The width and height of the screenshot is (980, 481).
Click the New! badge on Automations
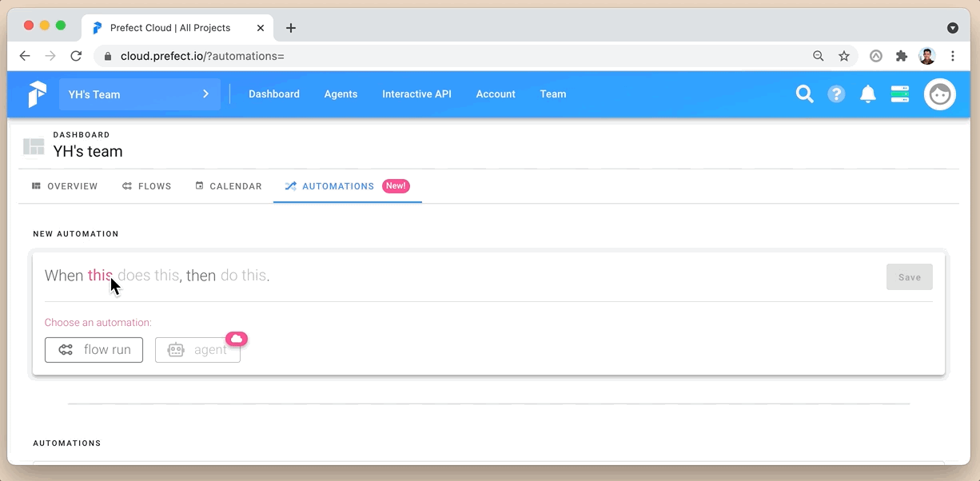(x=396, y=186)
